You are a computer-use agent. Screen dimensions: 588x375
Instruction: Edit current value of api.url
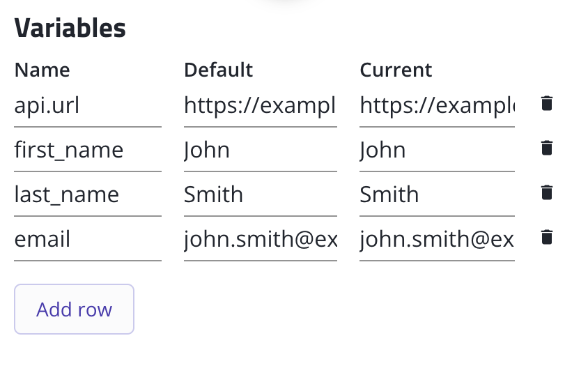click(x=437, y=105)
